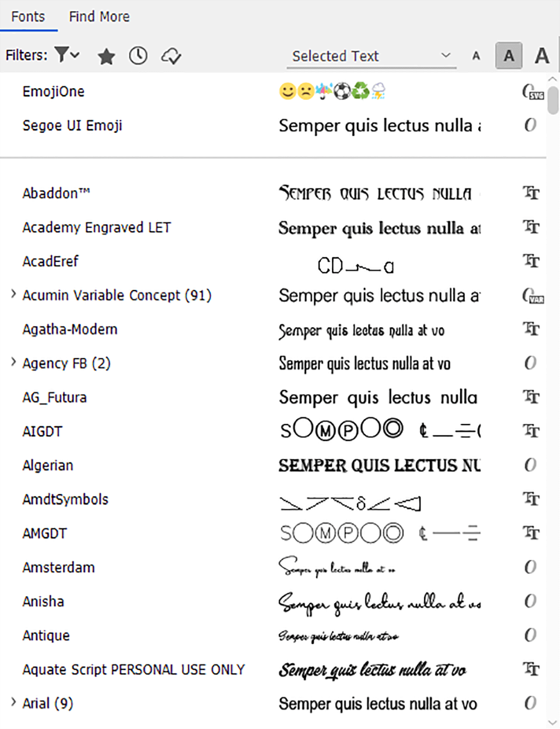The height and width of the screenshot is (729, 560).
Task: Open the Selected Text sample dropdown
Action: point(371,55)
